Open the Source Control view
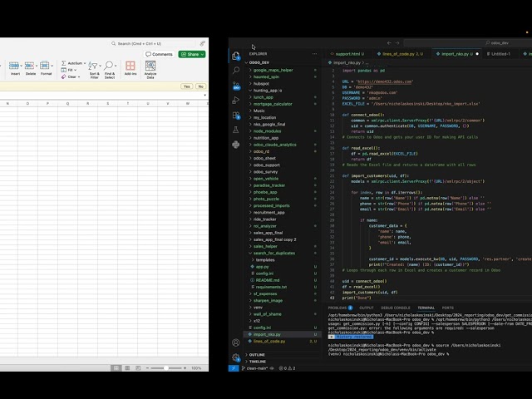The image size is (532, 399). 236,86
